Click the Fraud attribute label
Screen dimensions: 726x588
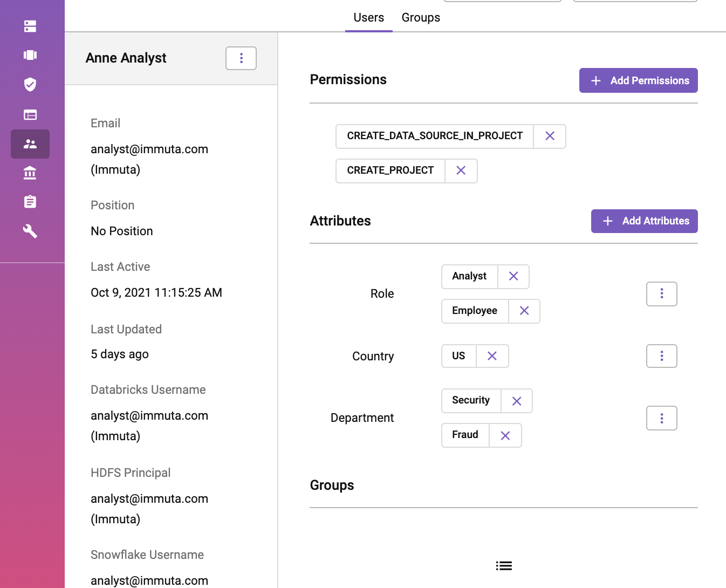[x=465, y=435]
